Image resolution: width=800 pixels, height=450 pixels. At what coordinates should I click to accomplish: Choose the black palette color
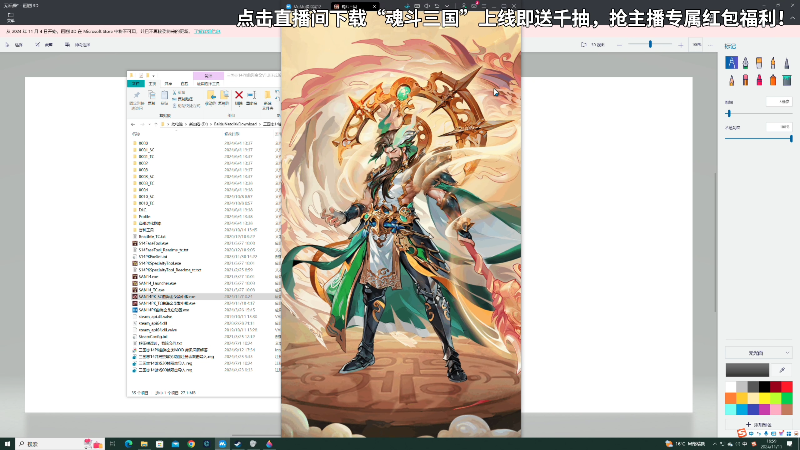coord(764,387)
